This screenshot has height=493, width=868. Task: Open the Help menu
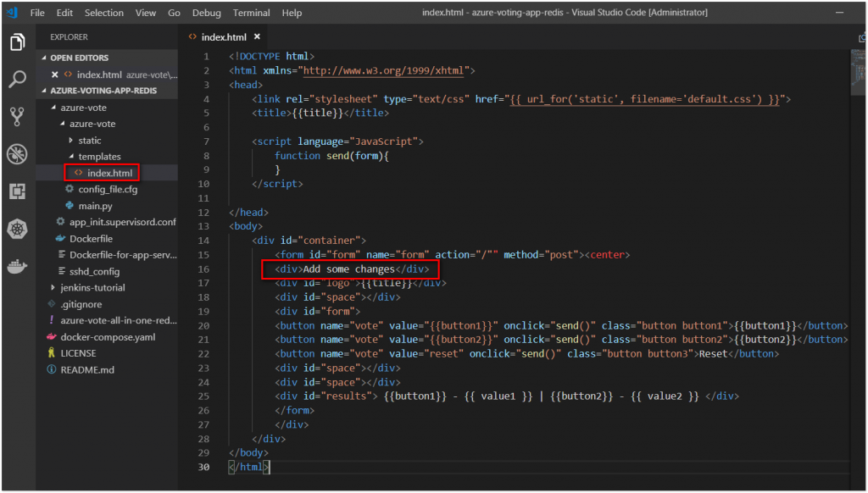coord(292,12)
